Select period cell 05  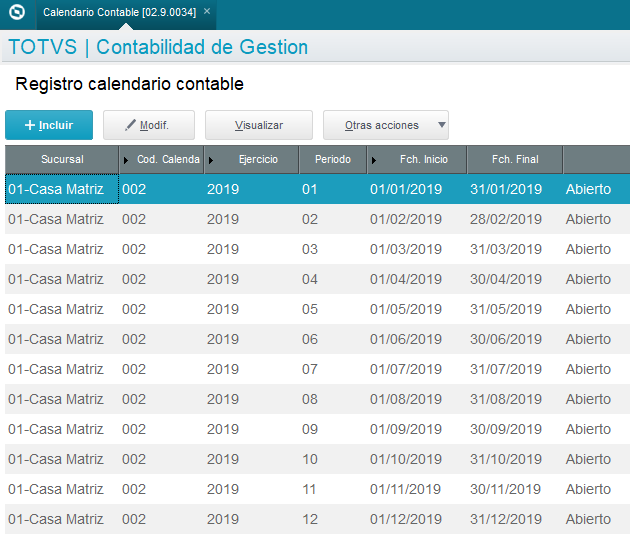310,309
